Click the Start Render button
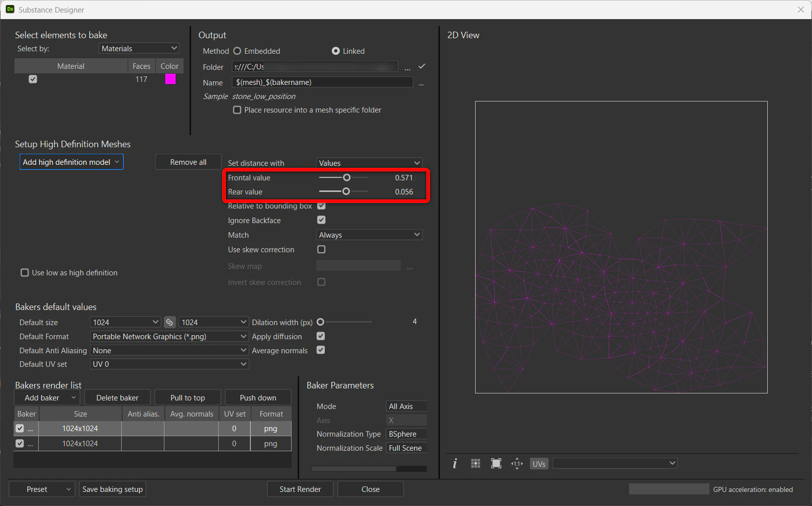This screenshot has height=506, width=812. click(x=300, y=489)
